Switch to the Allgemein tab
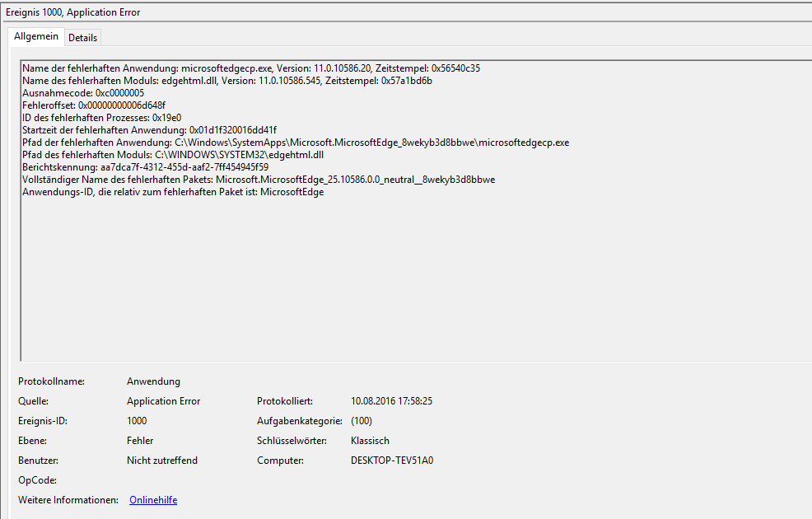812x519 pixels. [36, 37]
